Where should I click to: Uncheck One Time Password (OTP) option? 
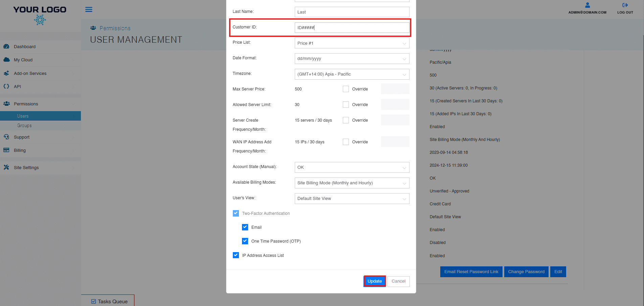coord(245,241)
